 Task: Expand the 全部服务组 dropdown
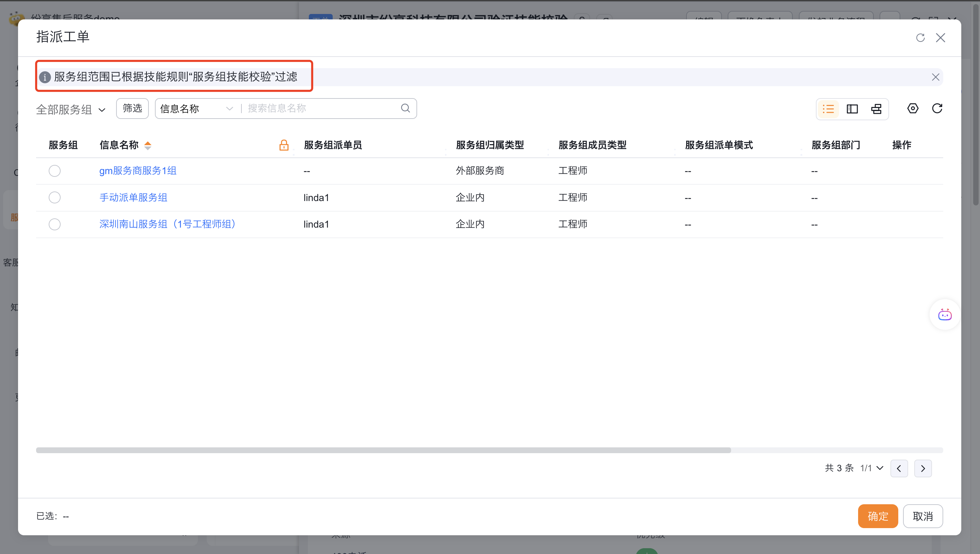click(x=71, y=110)
